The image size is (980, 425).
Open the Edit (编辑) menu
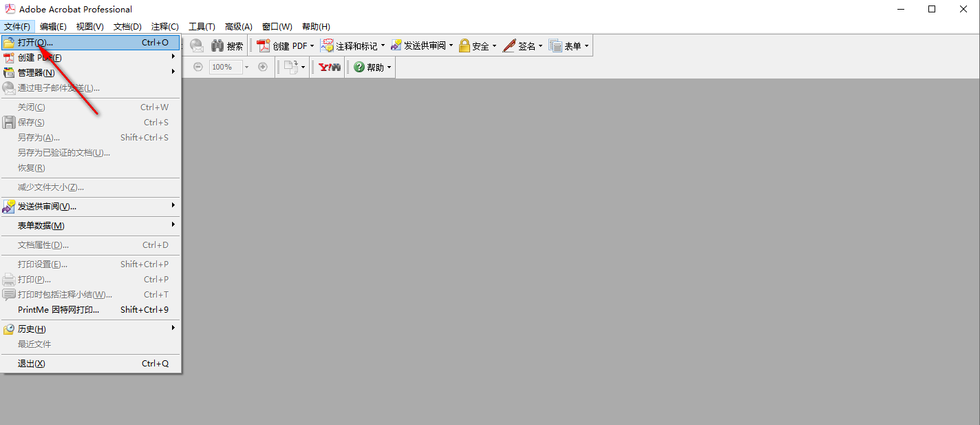(53, 27)
